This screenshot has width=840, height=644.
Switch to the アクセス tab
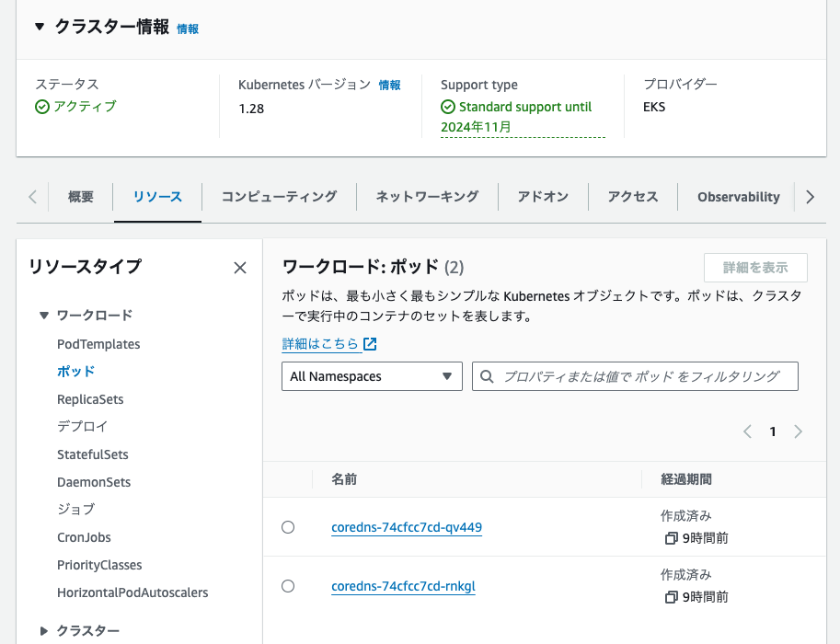click(633, 197)
